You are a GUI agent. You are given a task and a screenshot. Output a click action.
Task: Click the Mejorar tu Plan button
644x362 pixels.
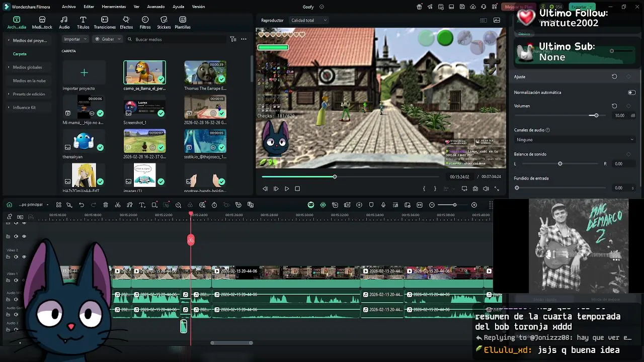point(519,7)
